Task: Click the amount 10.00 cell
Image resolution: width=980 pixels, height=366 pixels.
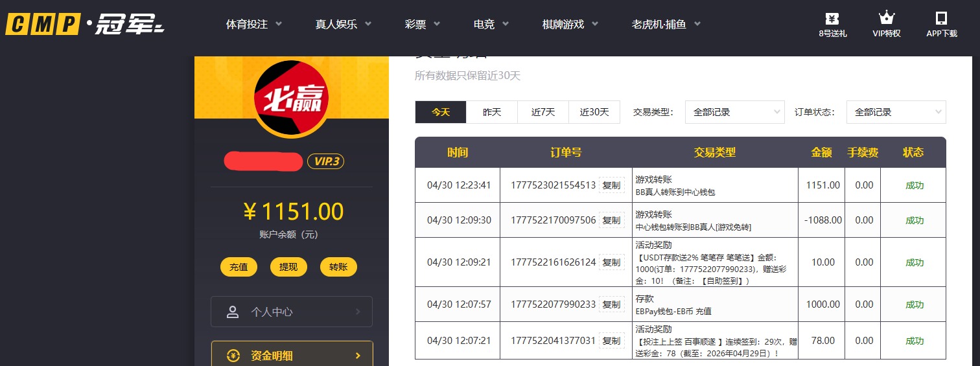Action: coord(822,262)
